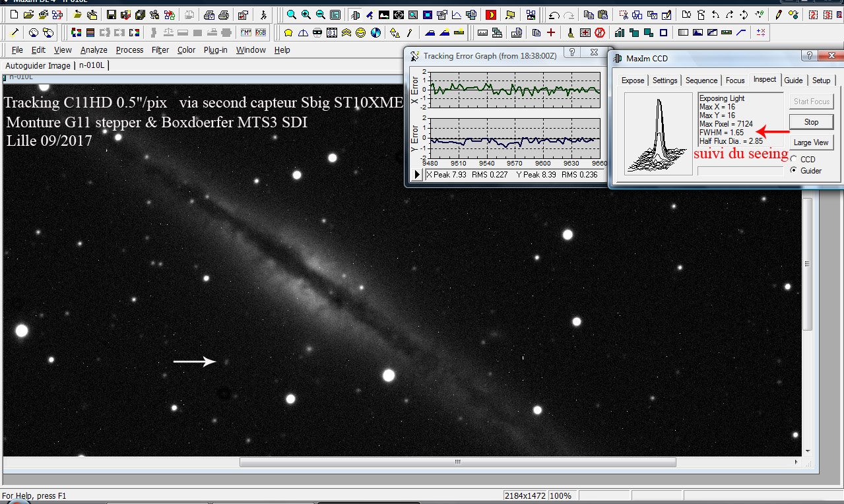The image size is (844, 504).
Task: Click the Open folder icon
Action: 27,15
